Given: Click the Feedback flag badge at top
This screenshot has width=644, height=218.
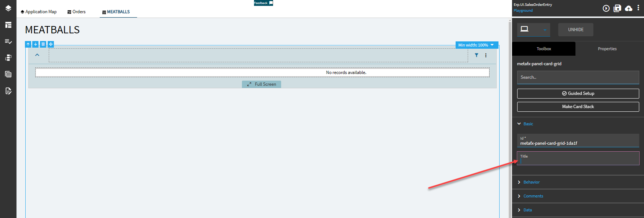Looking at the screenshot, I should pos(264,3).
